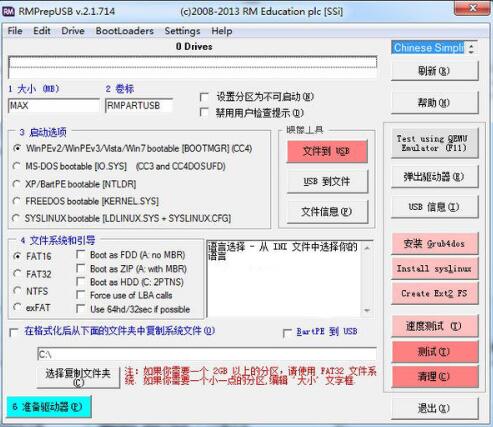Click the 弹出驱动器 (E) eject button
The image size is (493, 427).
[434, 177]
